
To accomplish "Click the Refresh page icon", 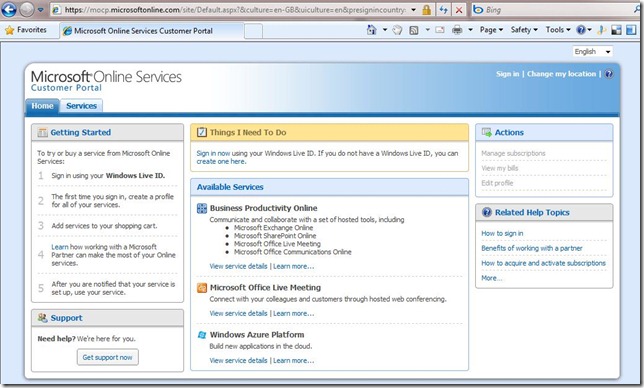I will (x=443, y=10).
